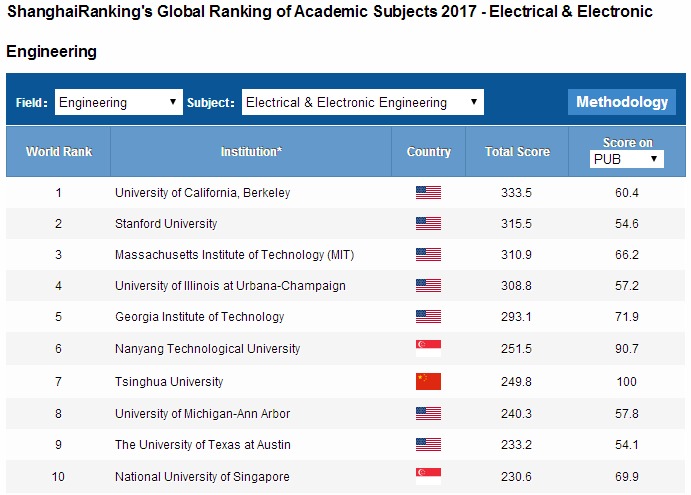Open the Field dropdown showing Engineering
The width and height of the screenshot is (691, 495).
pos(118,102)
